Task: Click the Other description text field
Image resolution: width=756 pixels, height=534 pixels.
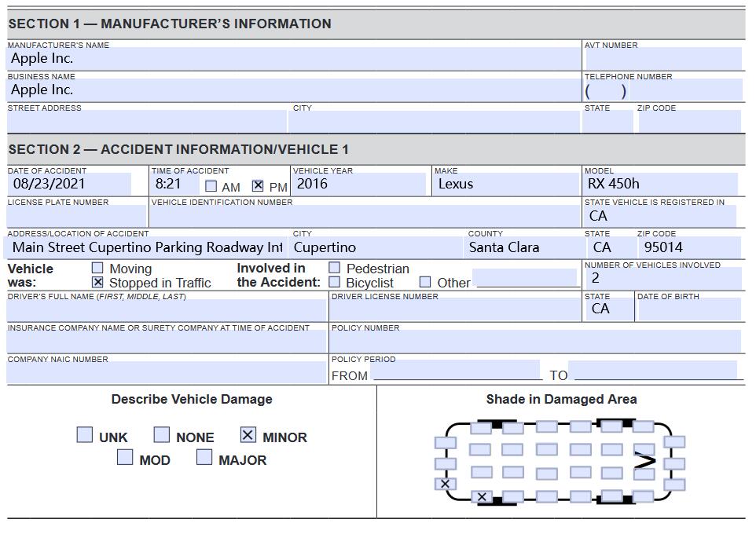Action: 525,278
